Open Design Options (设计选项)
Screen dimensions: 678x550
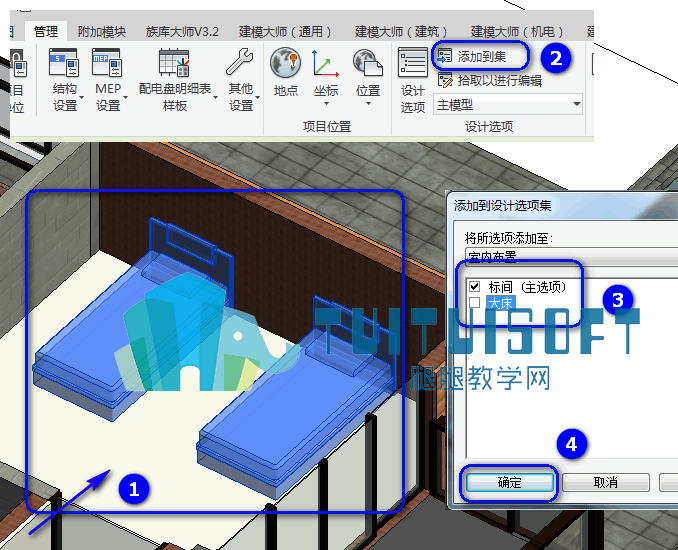click(x=412, y=80)
